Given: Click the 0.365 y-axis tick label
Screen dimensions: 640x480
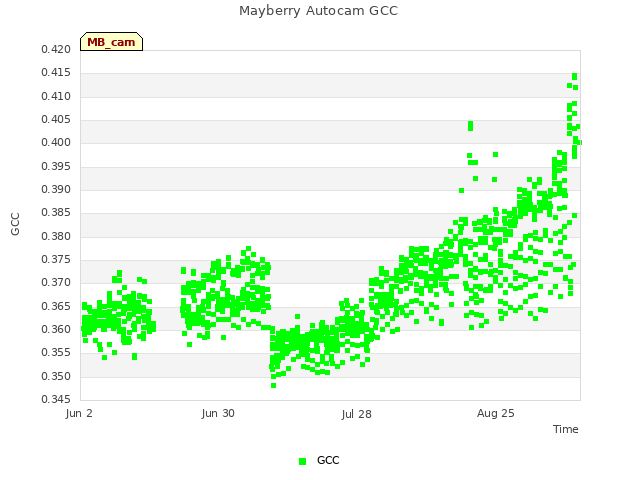Looking at the screenshot, I should [x=56, y=307].
